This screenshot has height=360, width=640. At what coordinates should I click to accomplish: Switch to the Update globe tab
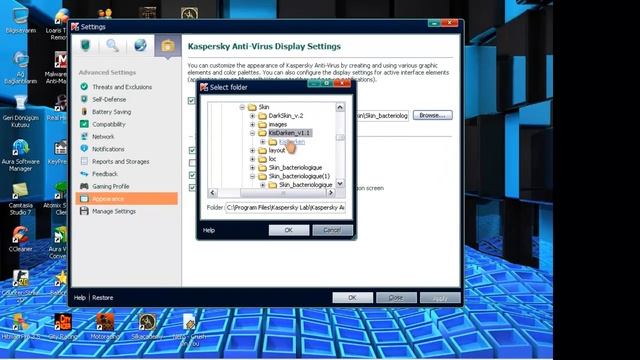click(x=140, y=45)
